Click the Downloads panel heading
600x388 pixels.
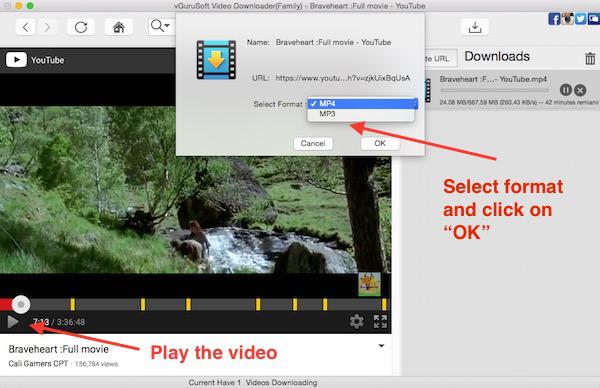(497, 56)
